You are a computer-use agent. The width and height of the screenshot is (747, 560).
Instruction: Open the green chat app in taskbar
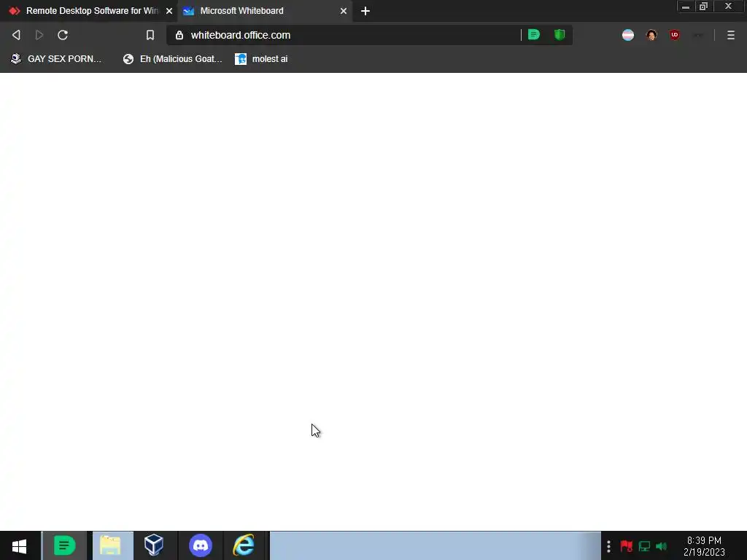click(65, 545)
